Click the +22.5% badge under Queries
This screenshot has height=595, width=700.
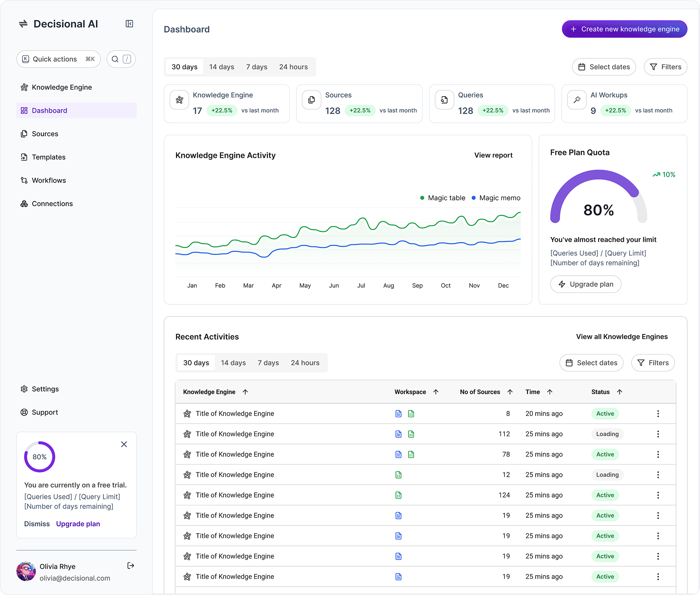[493, 110]
